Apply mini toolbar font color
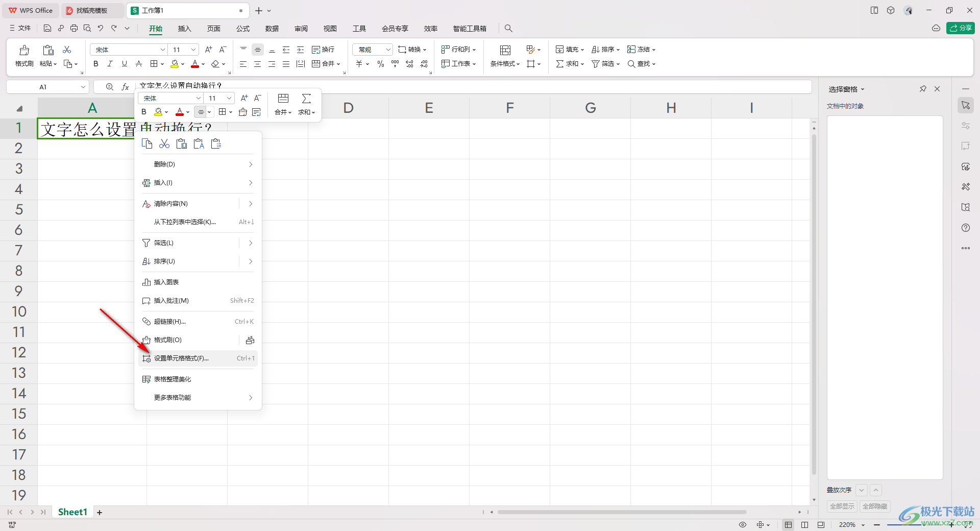980x531 pixels. click(x=180, y=112)
